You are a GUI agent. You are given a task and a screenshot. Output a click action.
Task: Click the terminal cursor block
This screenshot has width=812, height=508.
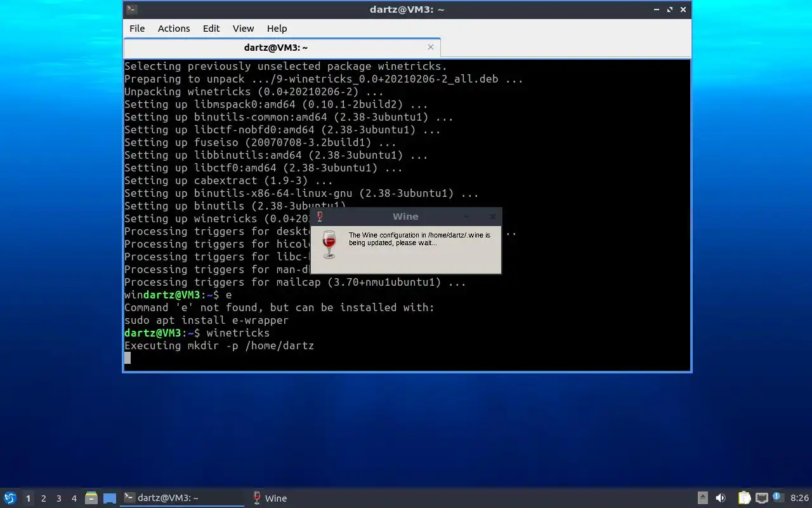(128, 358)
